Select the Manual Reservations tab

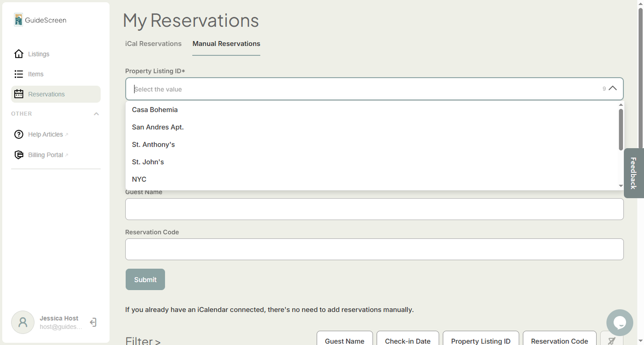pyautogui.click(x=226, y=44)
